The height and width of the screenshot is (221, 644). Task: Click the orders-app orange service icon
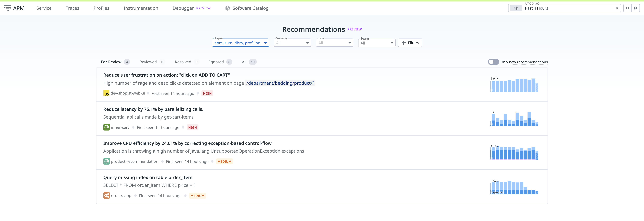[x=106, y=195]
